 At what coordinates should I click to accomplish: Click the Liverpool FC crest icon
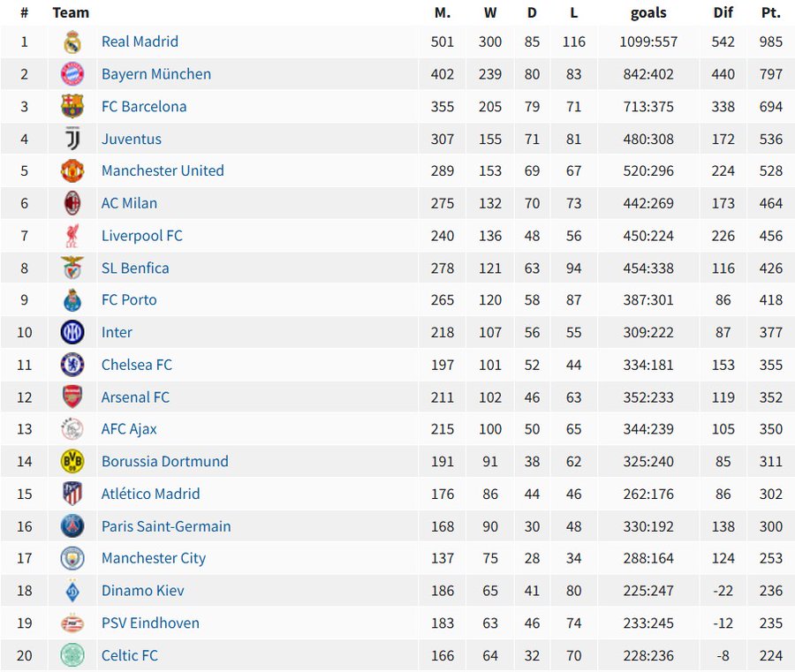click(x=72, y=236)
